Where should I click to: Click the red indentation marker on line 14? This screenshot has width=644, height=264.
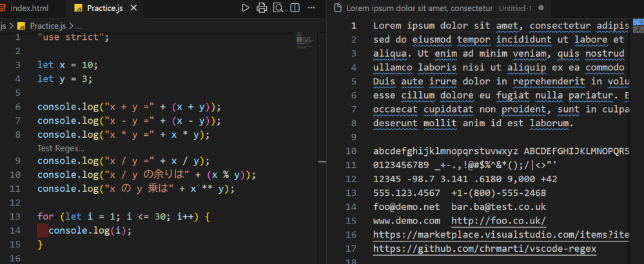(43, 231)
